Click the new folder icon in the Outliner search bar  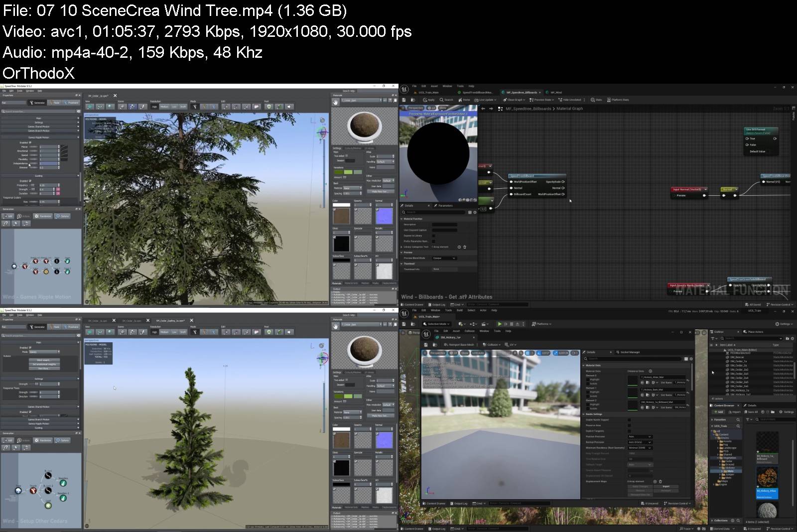point(787,338)
